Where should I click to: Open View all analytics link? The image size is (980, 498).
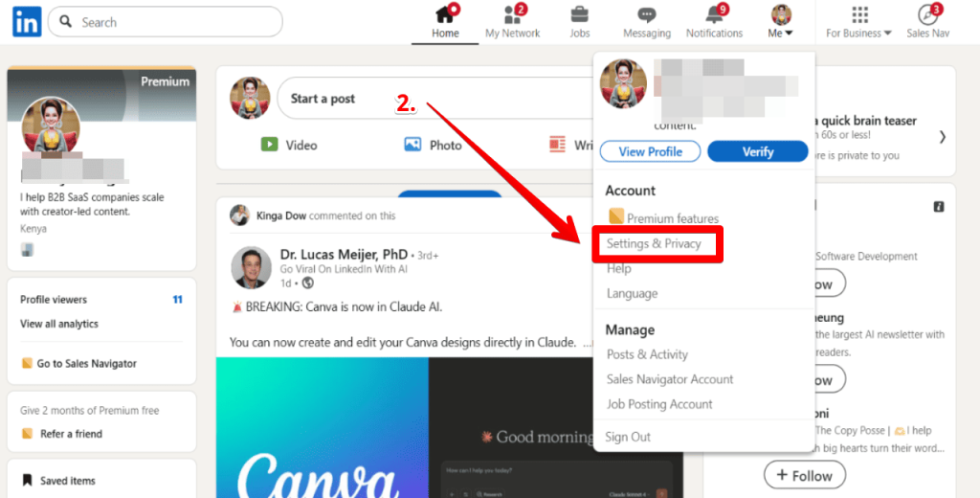point(58,324)
